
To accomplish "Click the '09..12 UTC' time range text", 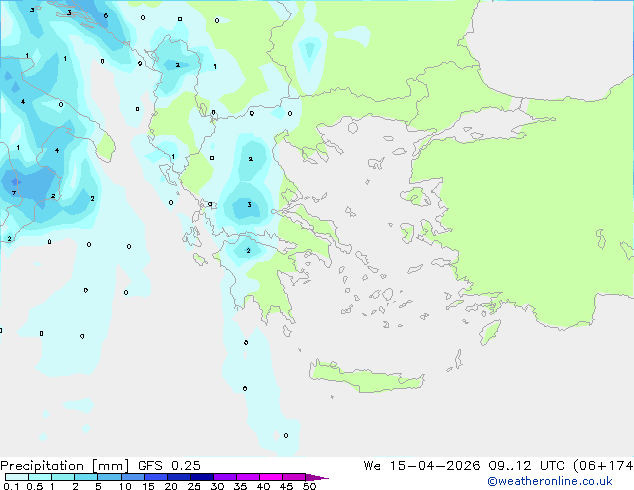I will click(x=526, y=466).
